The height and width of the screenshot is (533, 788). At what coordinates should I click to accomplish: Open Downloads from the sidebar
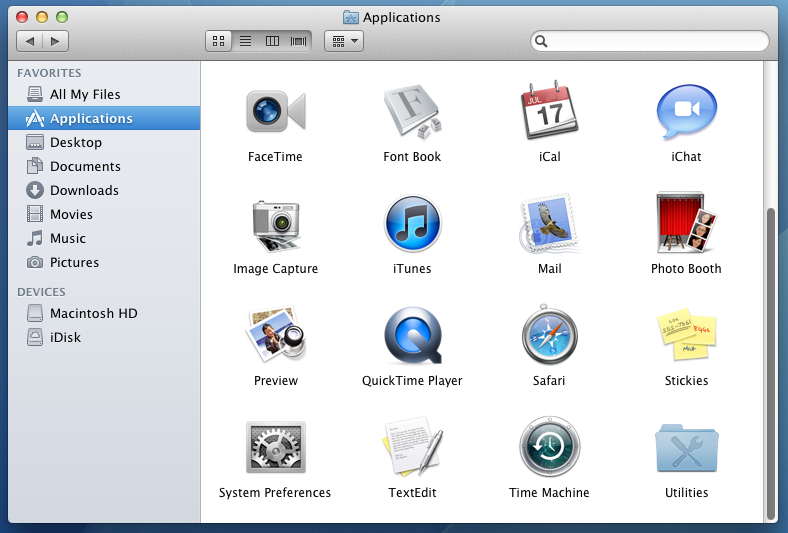(104, 190)
